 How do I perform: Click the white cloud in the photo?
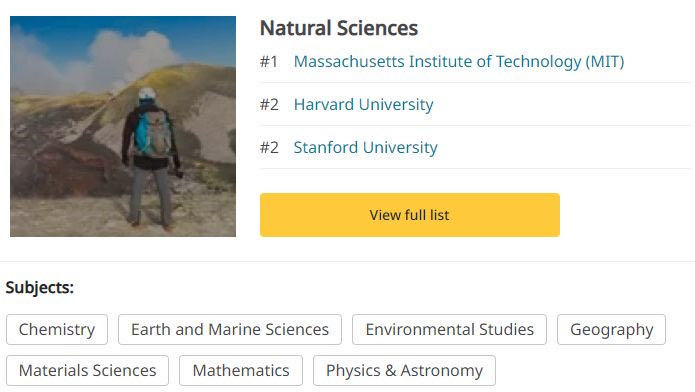pos(131,53)
